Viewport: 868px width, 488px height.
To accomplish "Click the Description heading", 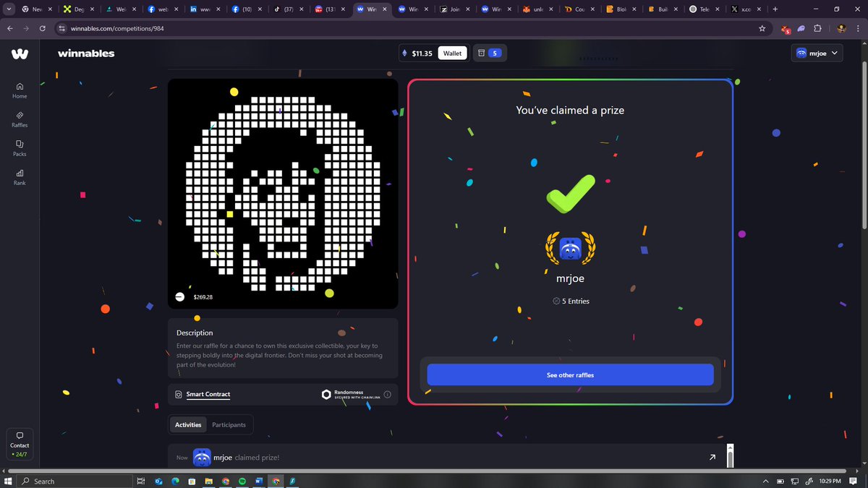I will pyautogui.click(x=195, y=333).
